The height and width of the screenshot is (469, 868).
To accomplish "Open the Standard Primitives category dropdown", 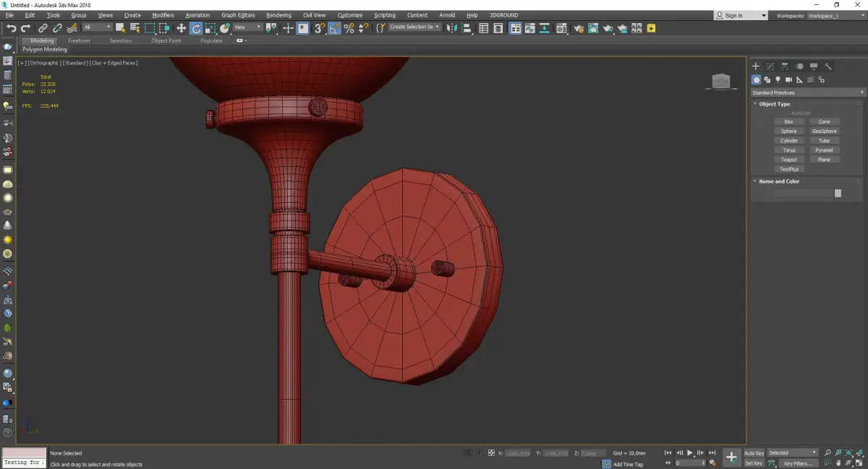I will point(808,92).
